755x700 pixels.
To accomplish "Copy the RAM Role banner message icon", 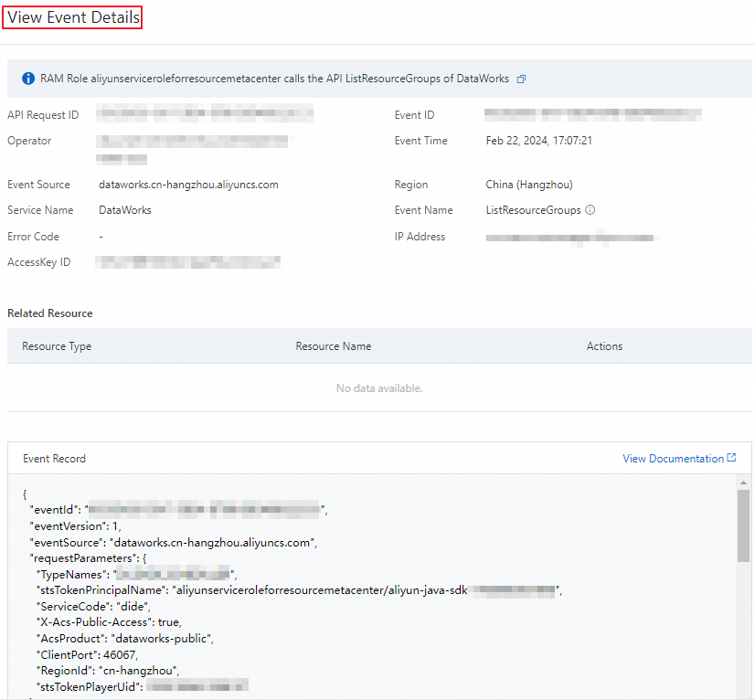I will (521, 79).
